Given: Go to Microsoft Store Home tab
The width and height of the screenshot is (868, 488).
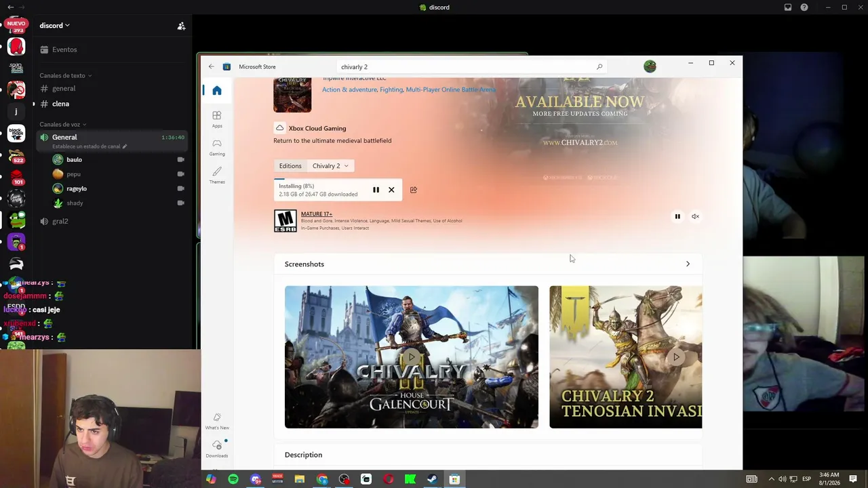Looking at the screenshot, I should 217,91.
